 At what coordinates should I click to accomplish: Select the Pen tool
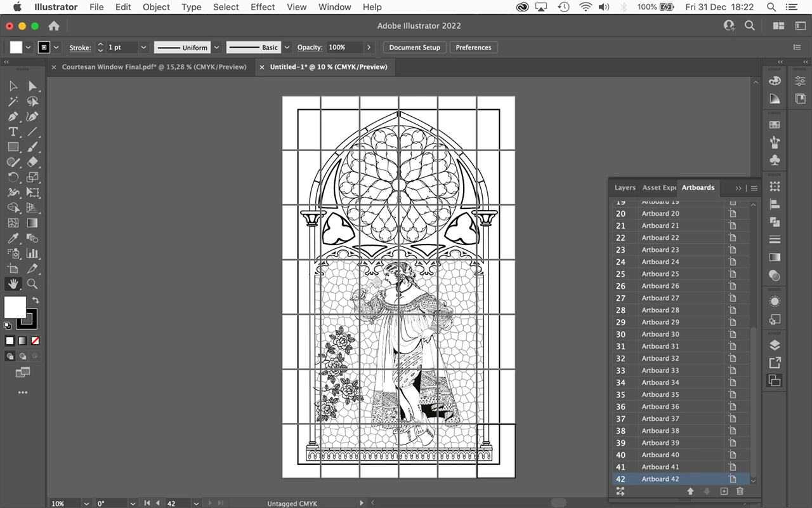(13, 117)
